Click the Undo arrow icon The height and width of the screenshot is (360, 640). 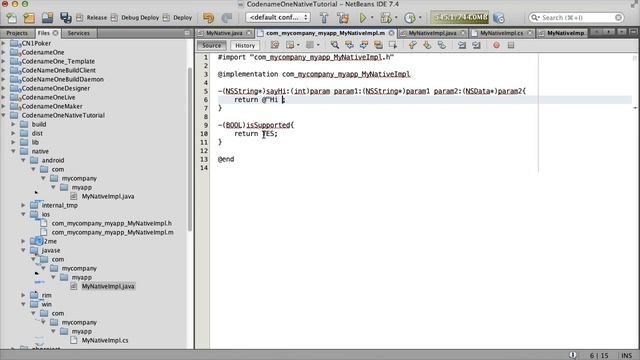(209, 18)
